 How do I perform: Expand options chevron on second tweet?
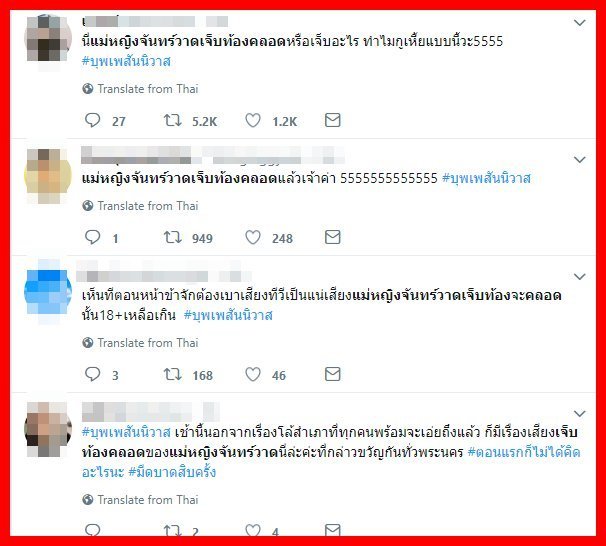pos(579,160)
